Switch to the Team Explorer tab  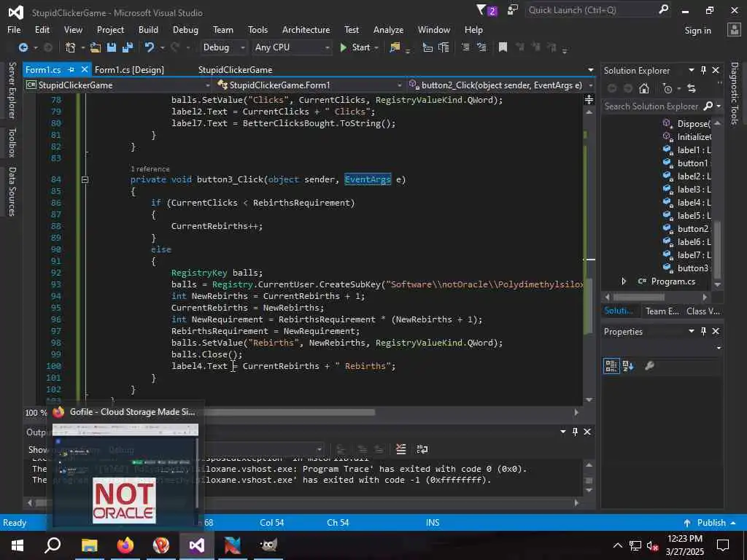click(x=662, y=311)
